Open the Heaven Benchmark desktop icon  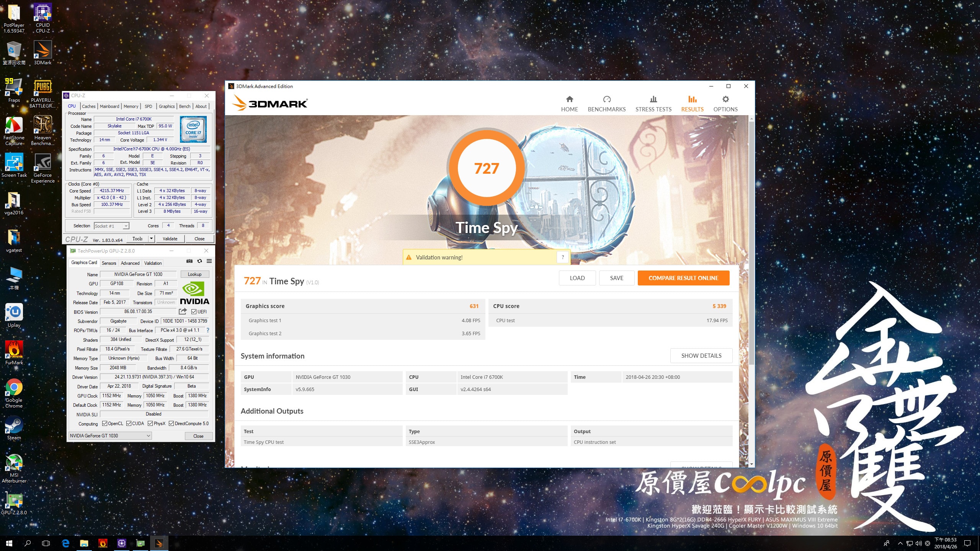pyautogui.click(x=43, y=131)
